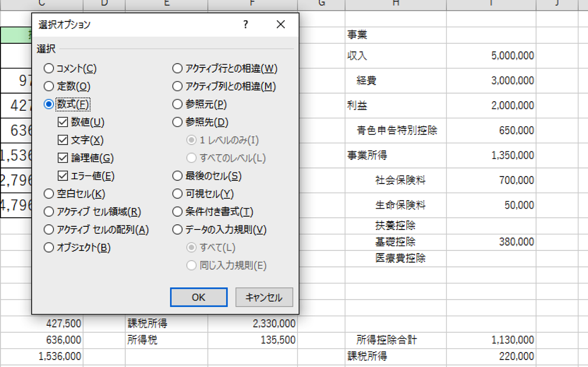The image size is (588, 367).
Task: Click the 基礎控除 label cell
Action: (396, 242)
